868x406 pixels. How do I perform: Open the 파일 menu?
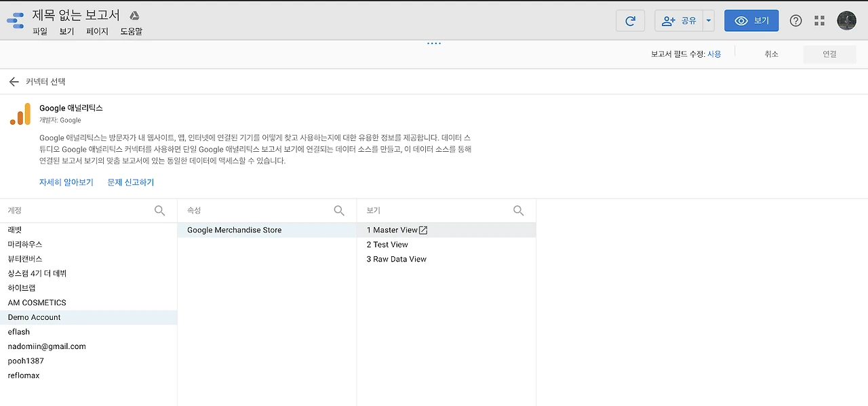pos(40,31)
